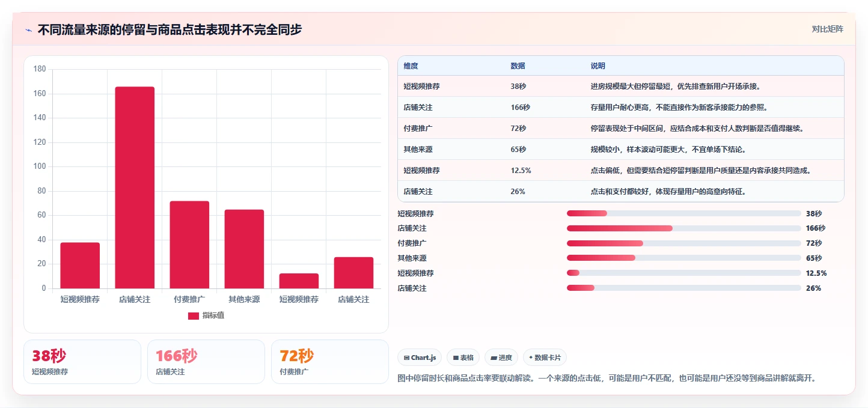Image resolution: width=868 pixels, height=408 pixels.
Task: Click the progress bar labeled 65秒
Action: coord(684,258)
